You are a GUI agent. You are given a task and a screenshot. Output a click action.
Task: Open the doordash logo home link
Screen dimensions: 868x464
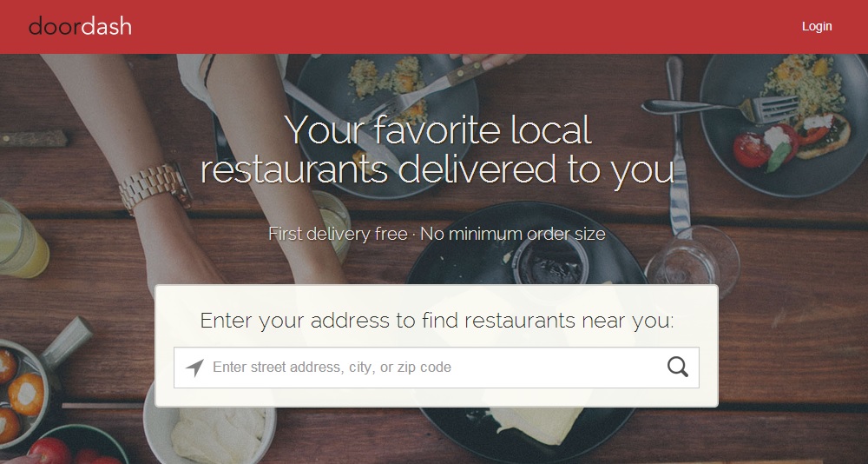click(x=80, y=26)
